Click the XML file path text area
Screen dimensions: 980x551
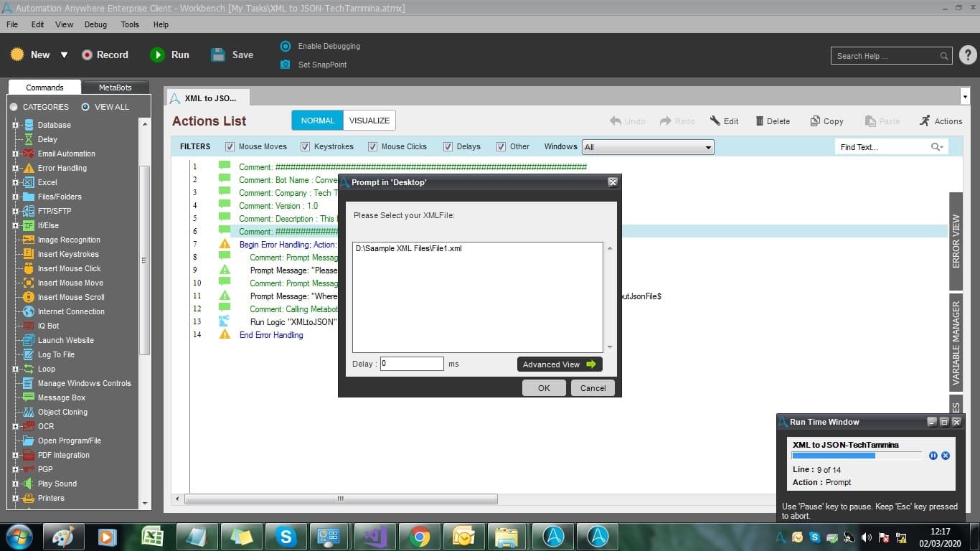[478, 297]
